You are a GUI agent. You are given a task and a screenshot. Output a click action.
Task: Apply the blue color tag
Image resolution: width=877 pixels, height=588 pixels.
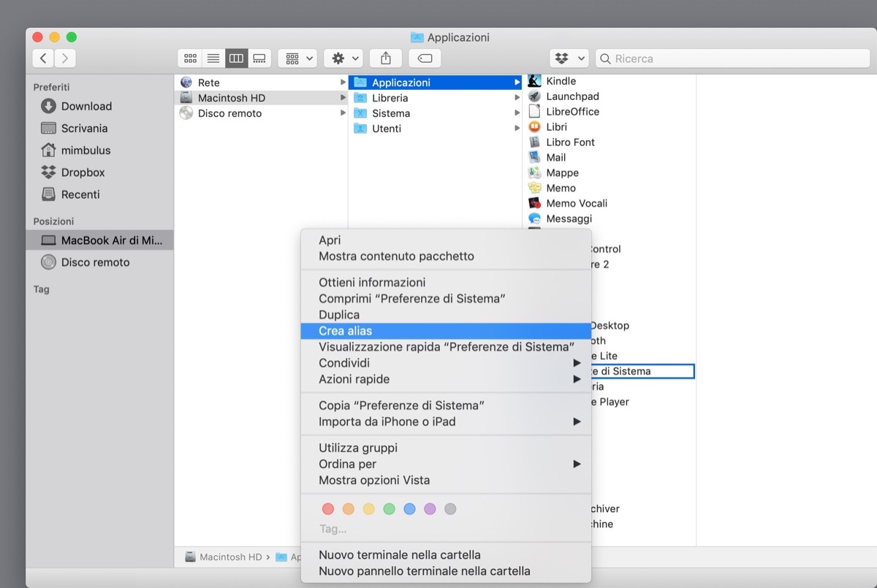[409, 509]
